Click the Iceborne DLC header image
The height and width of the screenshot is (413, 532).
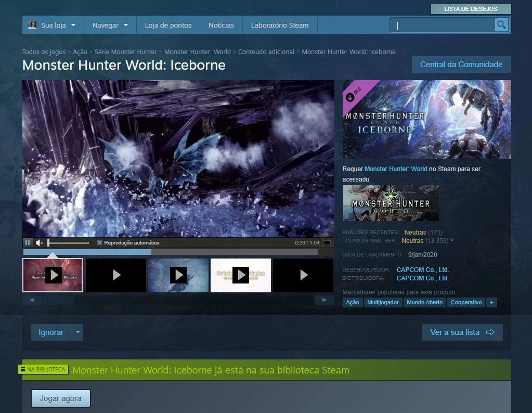tap(426, 119)
